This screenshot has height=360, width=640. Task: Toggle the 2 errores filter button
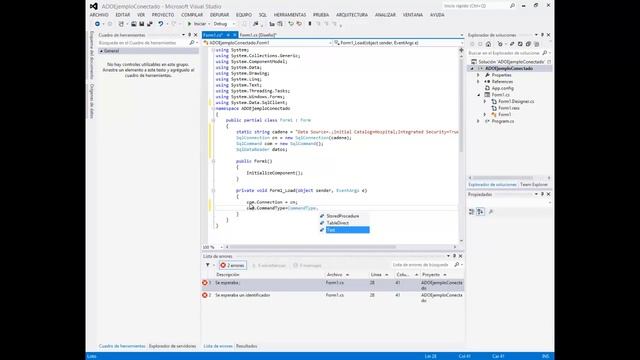[233, 265]
